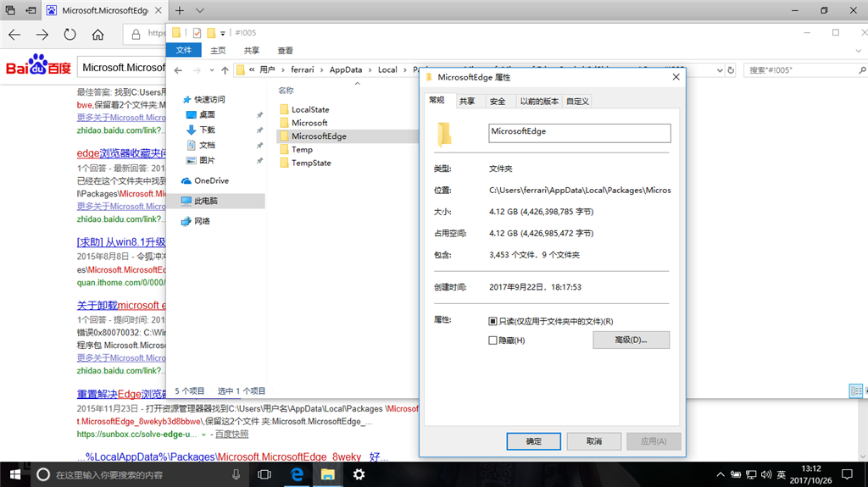Select 网络 in navigation pane
The image size is (868, 487).
click(202, 221)
